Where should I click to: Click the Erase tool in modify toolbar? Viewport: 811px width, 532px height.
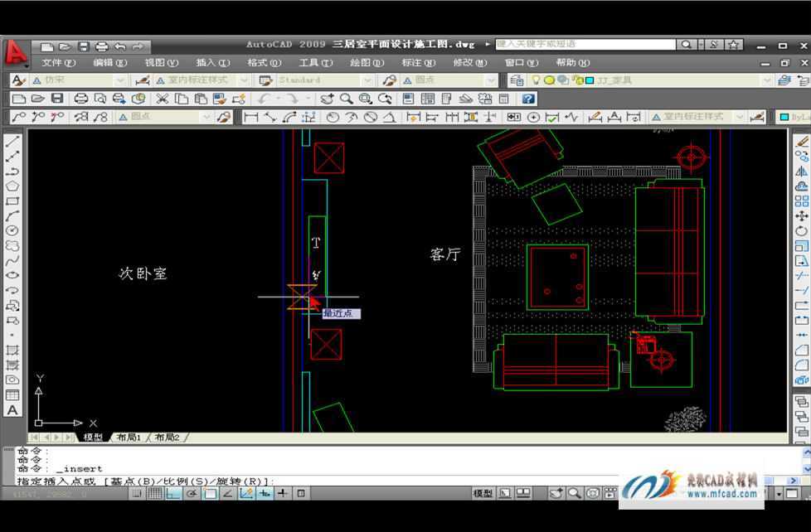click(x=802, y=141)
